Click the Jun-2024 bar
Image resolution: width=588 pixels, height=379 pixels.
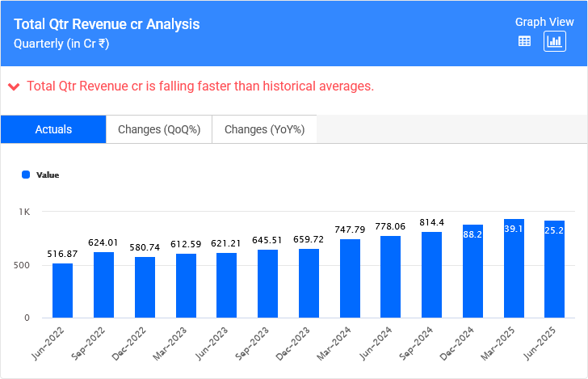click(x=391, y=276)
